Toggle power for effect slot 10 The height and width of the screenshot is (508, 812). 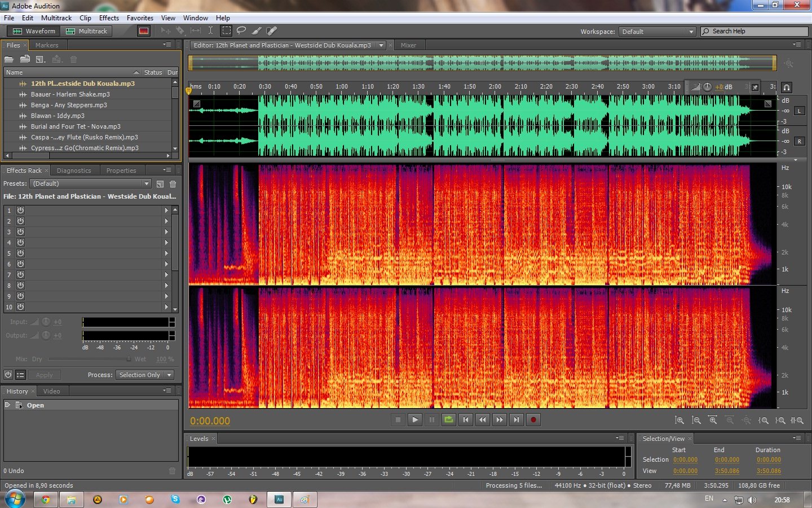pos(20,307)
